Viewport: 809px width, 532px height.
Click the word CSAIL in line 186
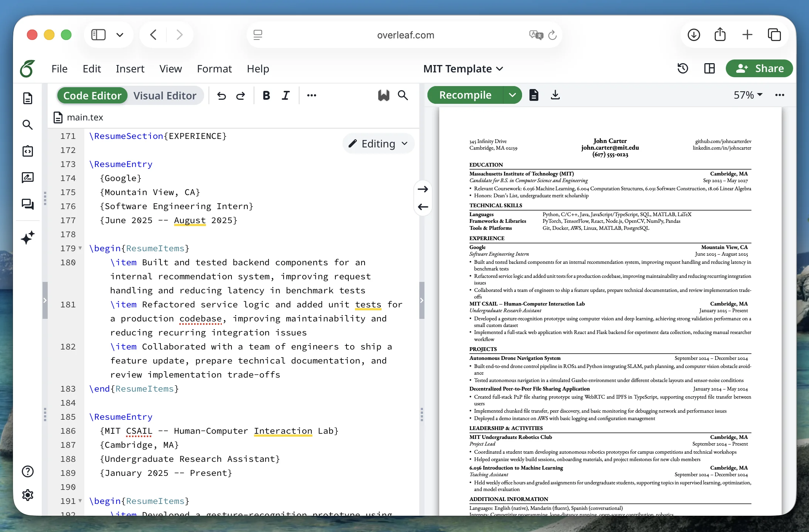click(x=139, y=431)
